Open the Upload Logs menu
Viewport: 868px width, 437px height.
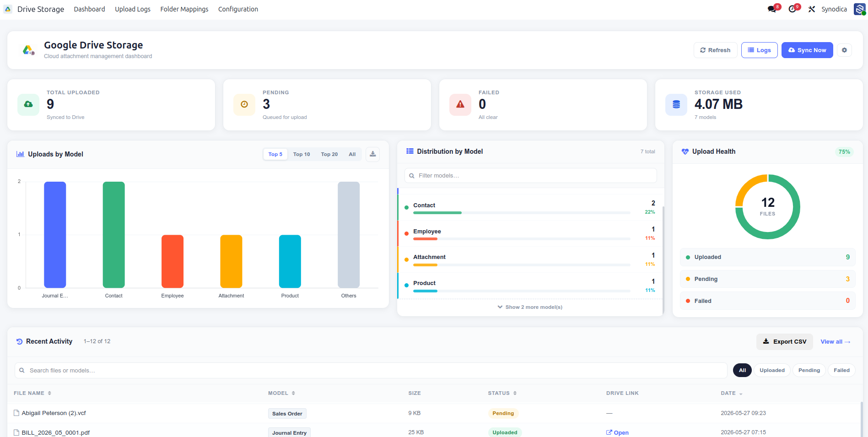(133, 9)
